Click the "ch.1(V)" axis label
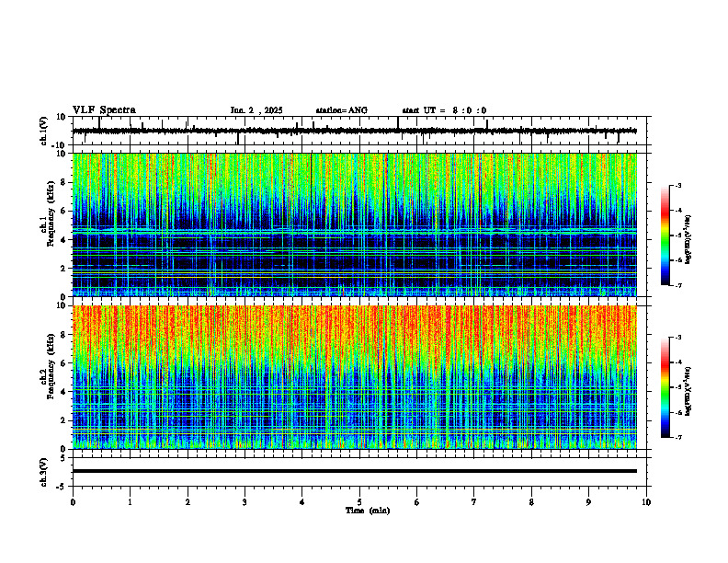The image size is (728, 563). tap(44, 131)
